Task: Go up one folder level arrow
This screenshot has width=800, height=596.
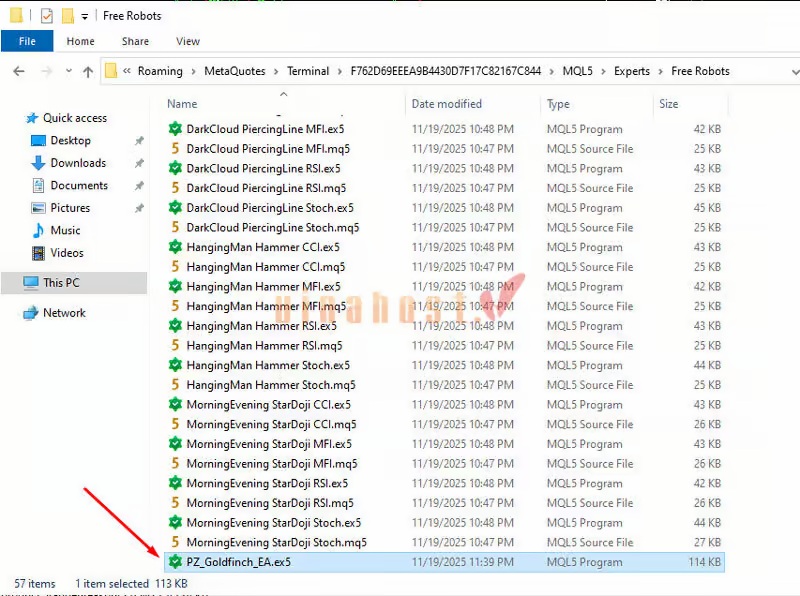Action: (x=88, y=71)
